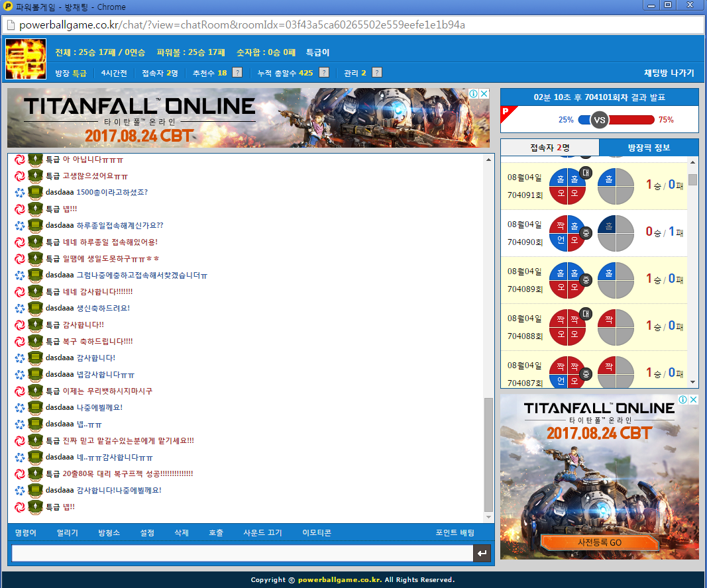
Task: Send message with enter arrow button
Action: 482,554
